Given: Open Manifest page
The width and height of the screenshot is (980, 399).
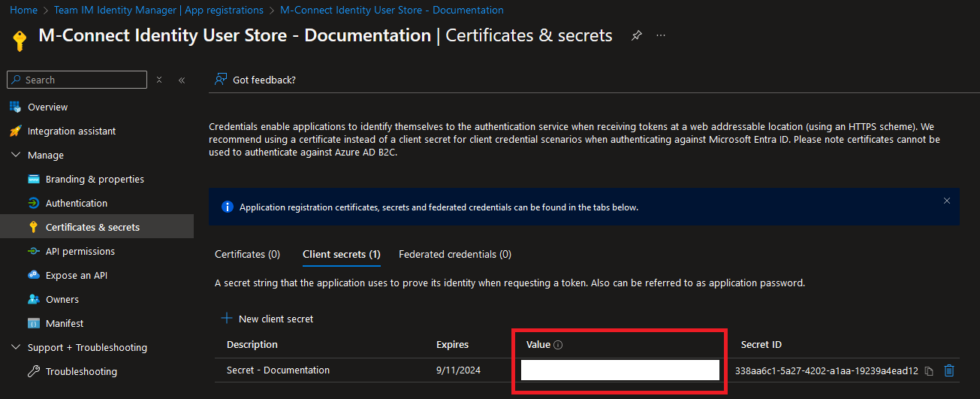Looking at the screenshot, I should click(65, 323).
